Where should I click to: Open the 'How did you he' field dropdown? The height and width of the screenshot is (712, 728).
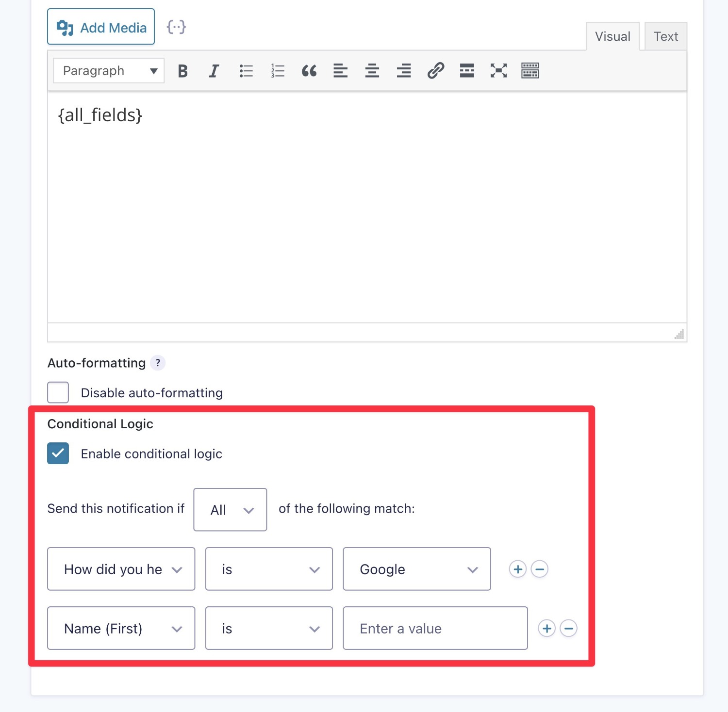(121, 569)
